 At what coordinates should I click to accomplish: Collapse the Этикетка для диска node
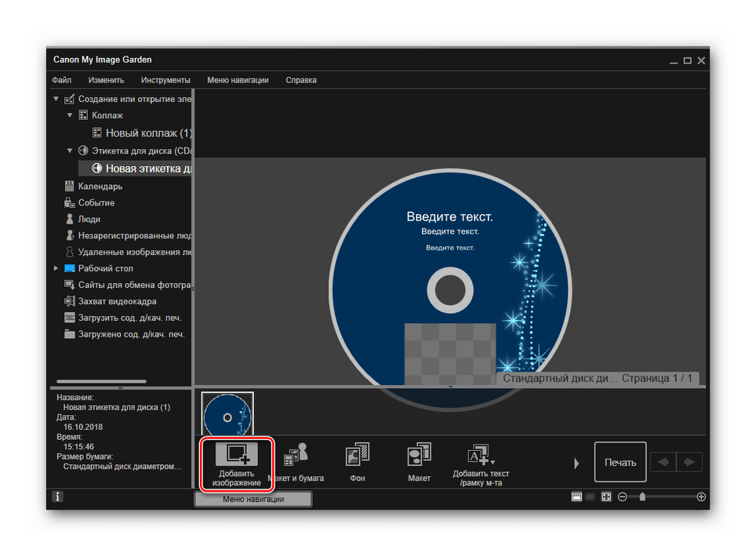[70, 151]
